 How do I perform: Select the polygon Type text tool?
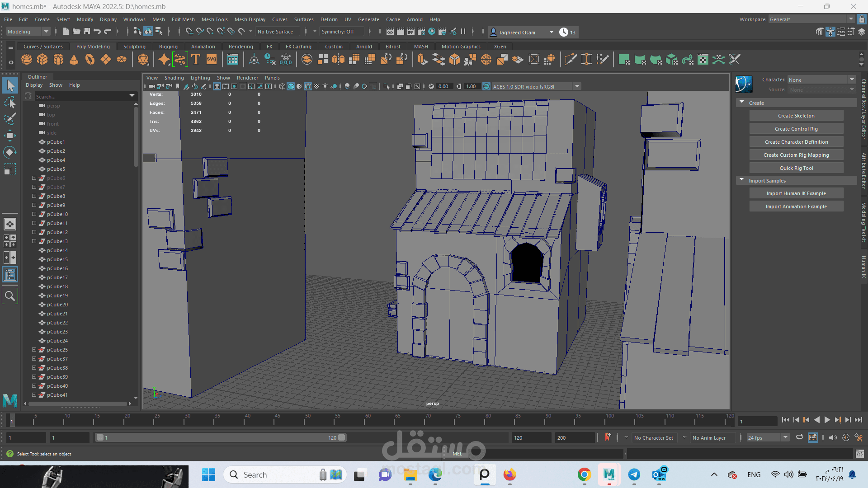pos(196,60)
